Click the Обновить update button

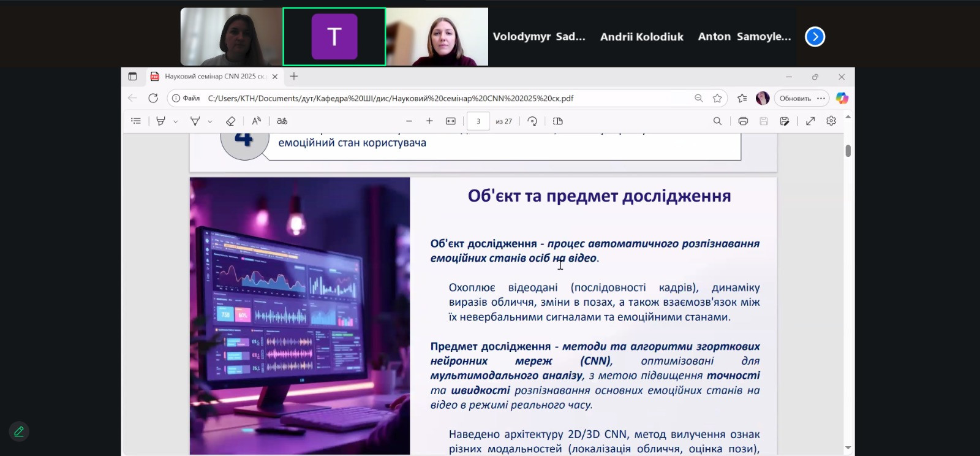pyautogui.click(x=795, y=98)
